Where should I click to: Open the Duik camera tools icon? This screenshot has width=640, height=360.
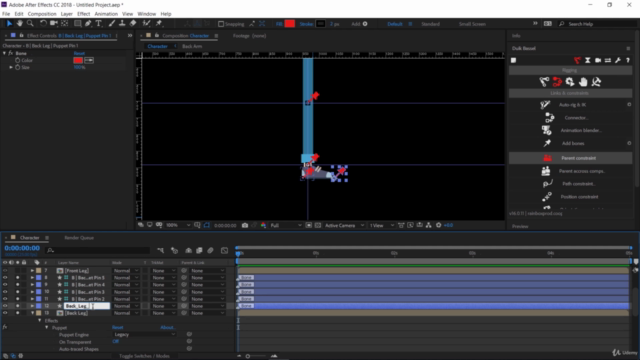tap(598, 60)
